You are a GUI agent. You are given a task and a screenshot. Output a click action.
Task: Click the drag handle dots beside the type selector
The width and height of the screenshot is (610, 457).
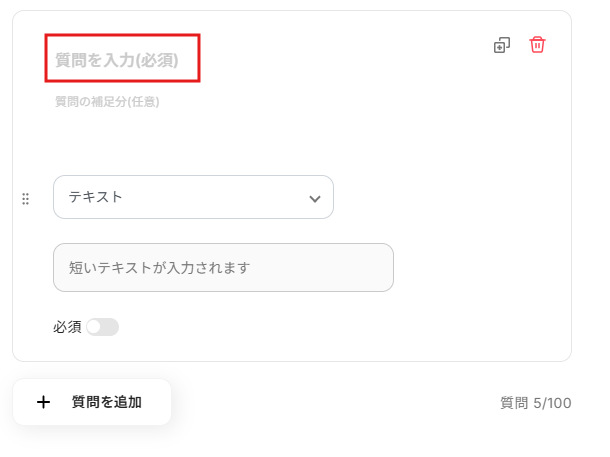click(x=26, y=198)
